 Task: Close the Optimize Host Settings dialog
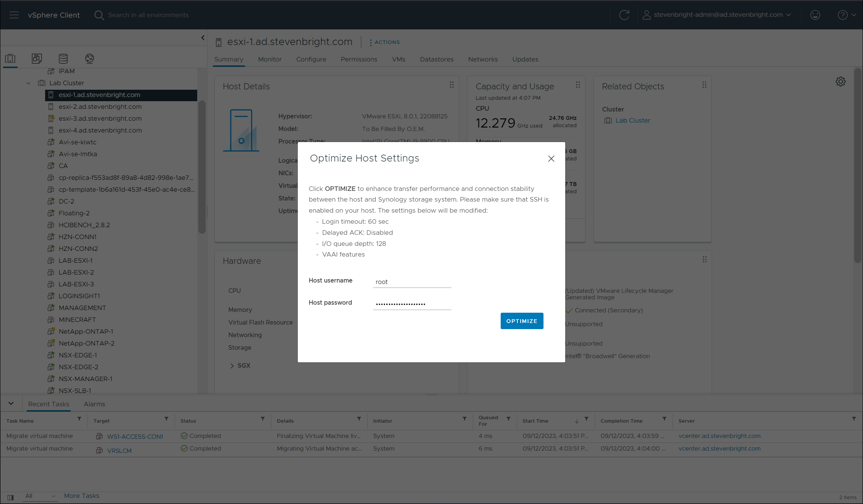coord(551,158)
